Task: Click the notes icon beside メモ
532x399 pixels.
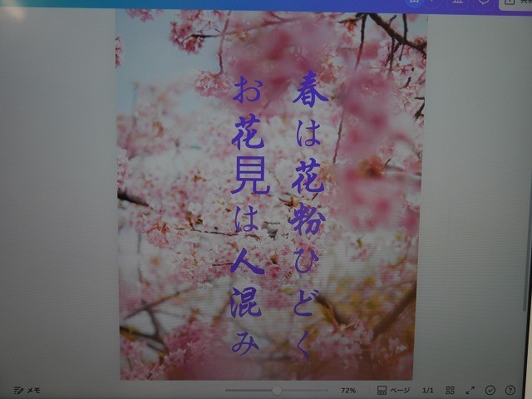Action: [18, 390]
